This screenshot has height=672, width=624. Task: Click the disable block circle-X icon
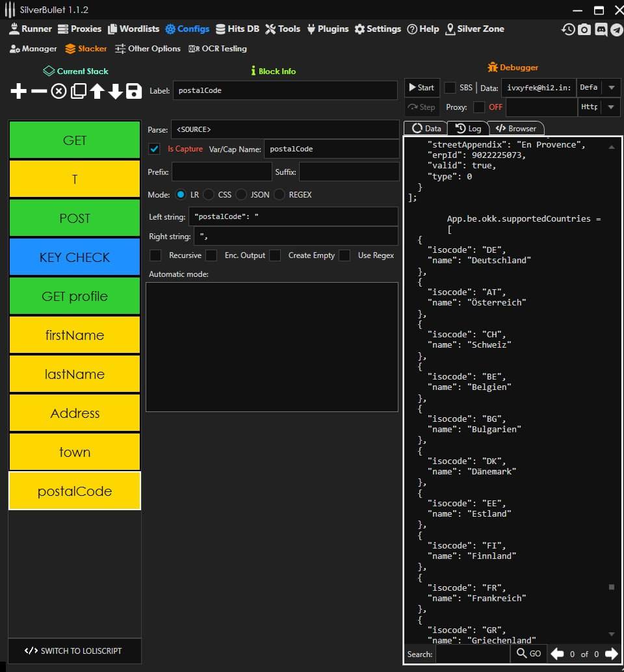[58, 91]
